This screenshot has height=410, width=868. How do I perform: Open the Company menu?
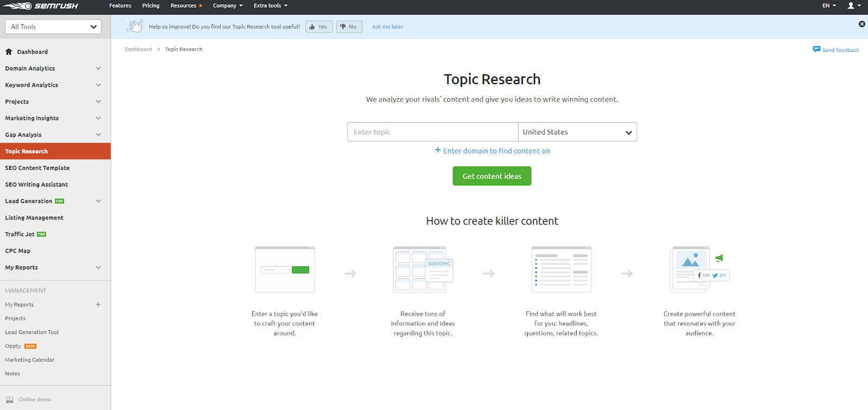coord(228,5)
